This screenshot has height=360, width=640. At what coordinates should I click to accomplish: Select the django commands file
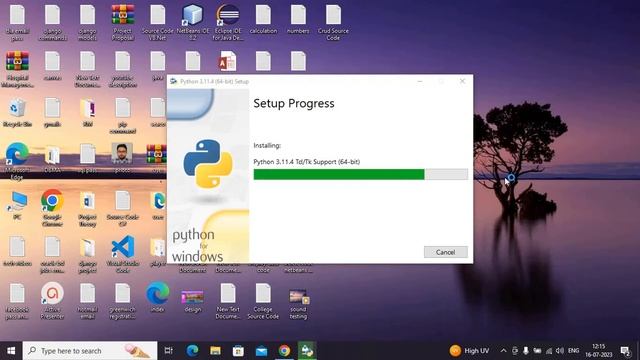click(52, 22)
